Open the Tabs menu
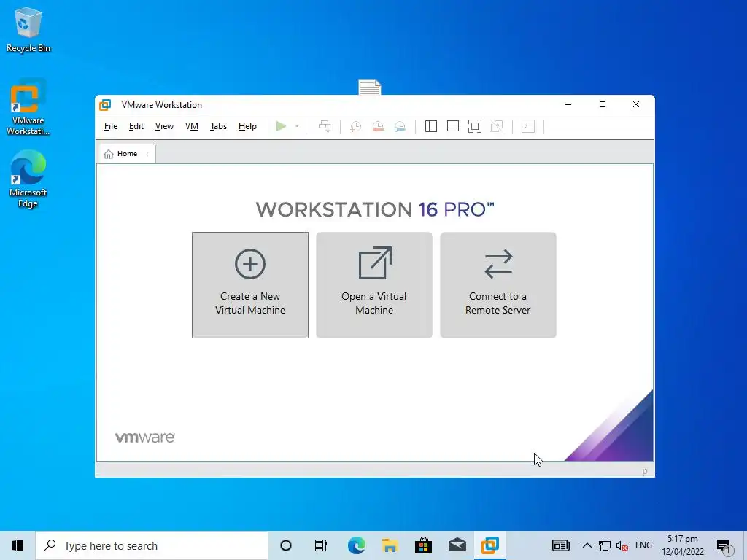The height and width of the screenshot is (560, 747). click(x=218, y=126)
